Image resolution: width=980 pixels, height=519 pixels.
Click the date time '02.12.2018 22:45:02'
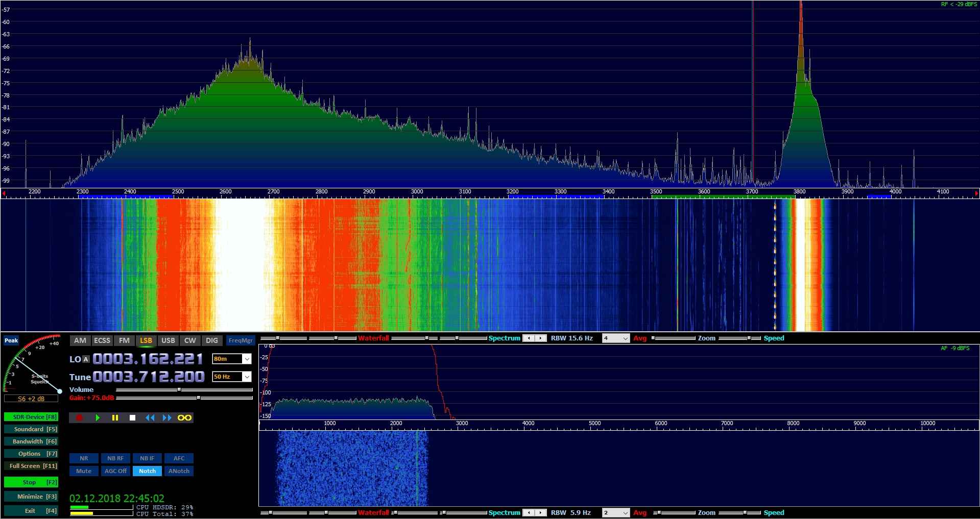pos(117,498)
